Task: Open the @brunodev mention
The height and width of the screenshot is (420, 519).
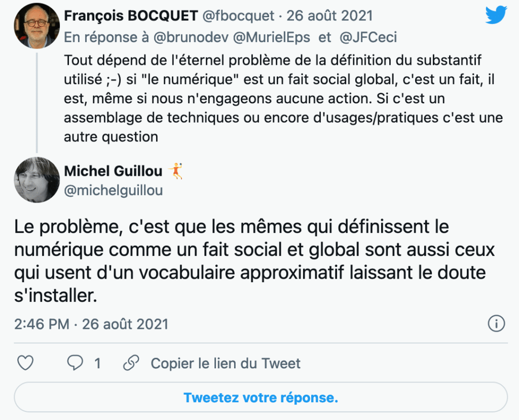Action: click(x=191, y=37)
